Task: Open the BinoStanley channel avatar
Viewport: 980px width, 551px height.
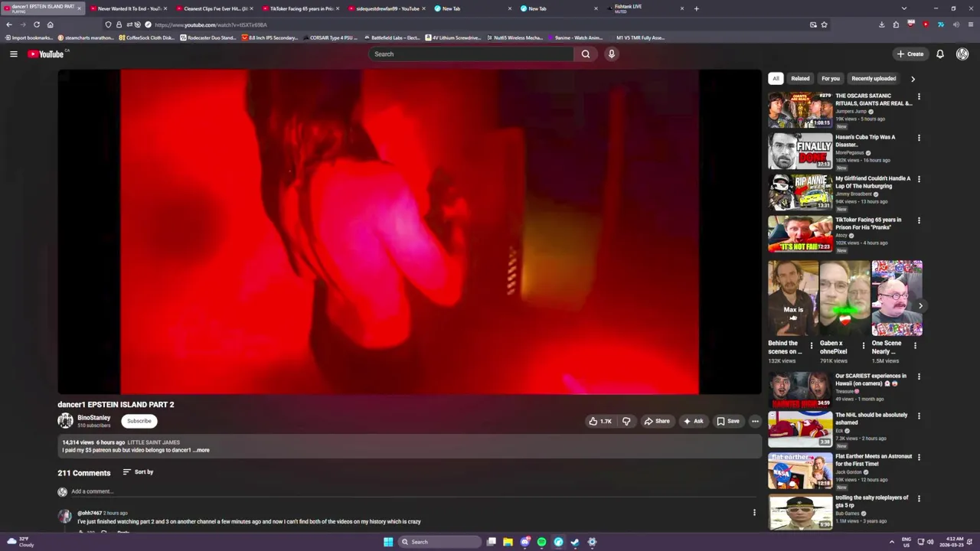Action: [65, 420]
